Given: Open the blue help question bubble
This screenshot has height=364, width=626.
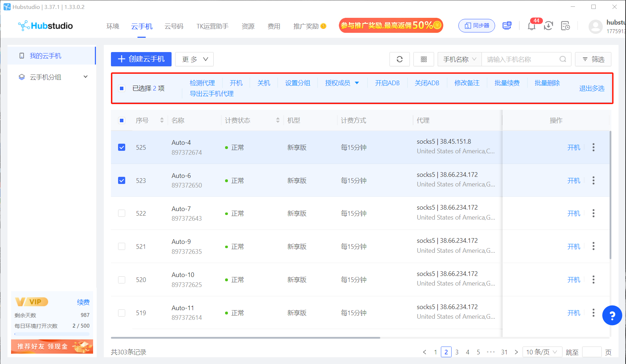Looking at the screenshot, I should pos(612,315).
